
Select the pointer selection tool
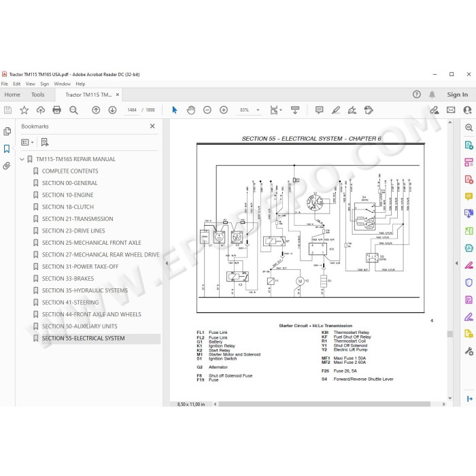pos(174,110)
